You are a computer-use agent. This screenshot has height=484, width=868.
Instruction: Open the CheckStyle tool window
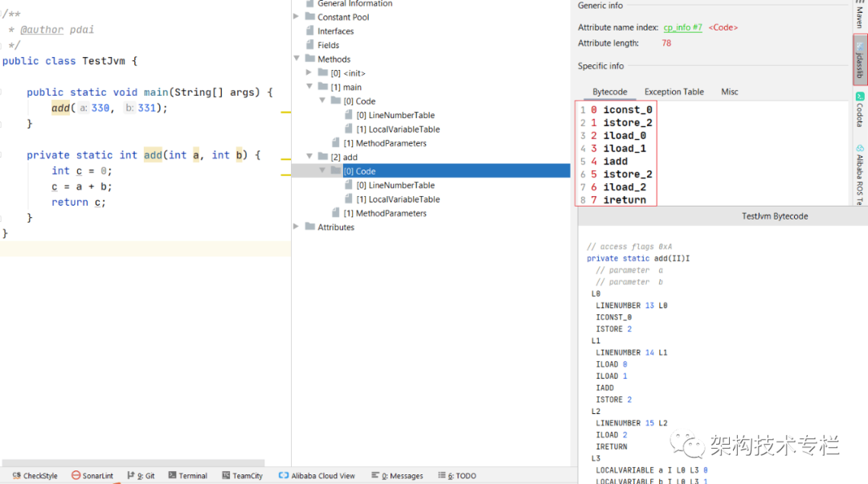point(35,476)
